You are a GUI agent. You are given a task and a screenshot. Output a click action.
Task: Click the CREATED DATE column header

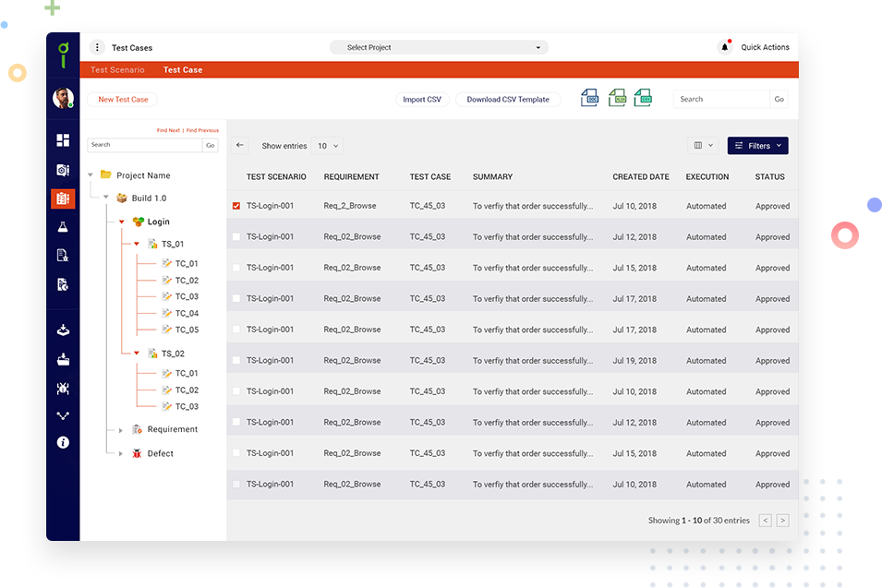pos(641,176)
